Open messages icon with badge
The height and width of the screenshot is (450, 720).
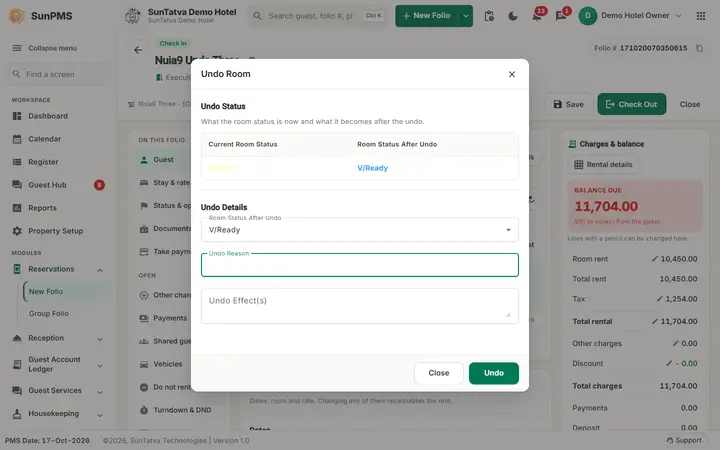[561, 16]
